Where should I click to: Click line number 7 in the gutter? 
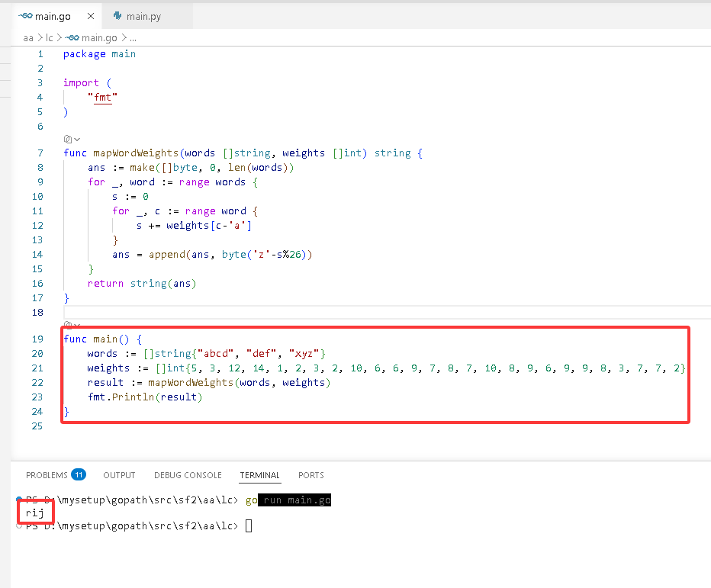(x=40, y=153)
